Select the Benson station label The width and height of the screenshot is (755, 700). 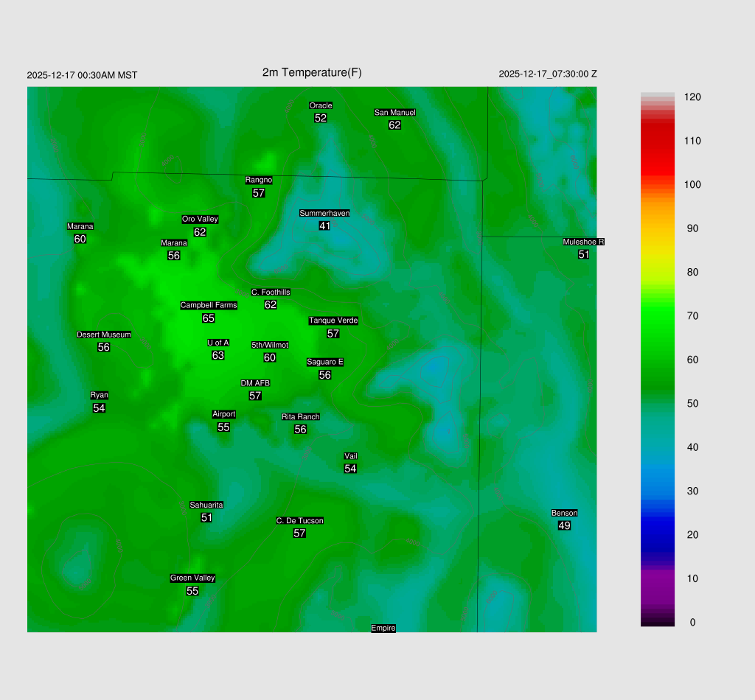(564, 513)
